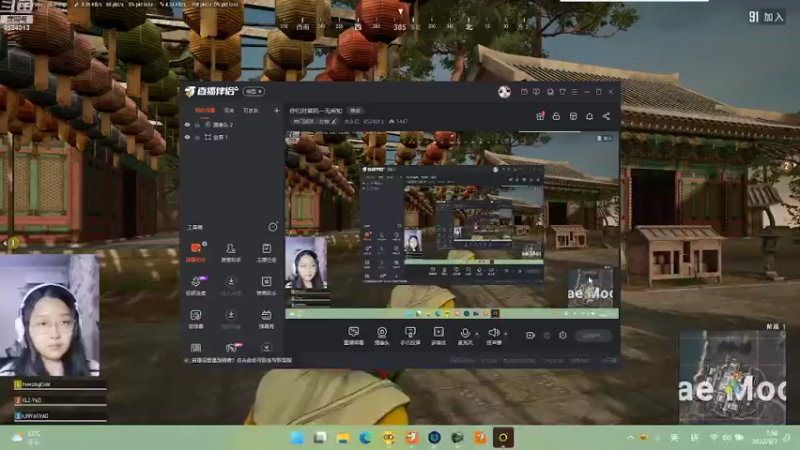Expand speaker options arrow
The width and height of the screenshot is (800, 450).
coord(505,334)
